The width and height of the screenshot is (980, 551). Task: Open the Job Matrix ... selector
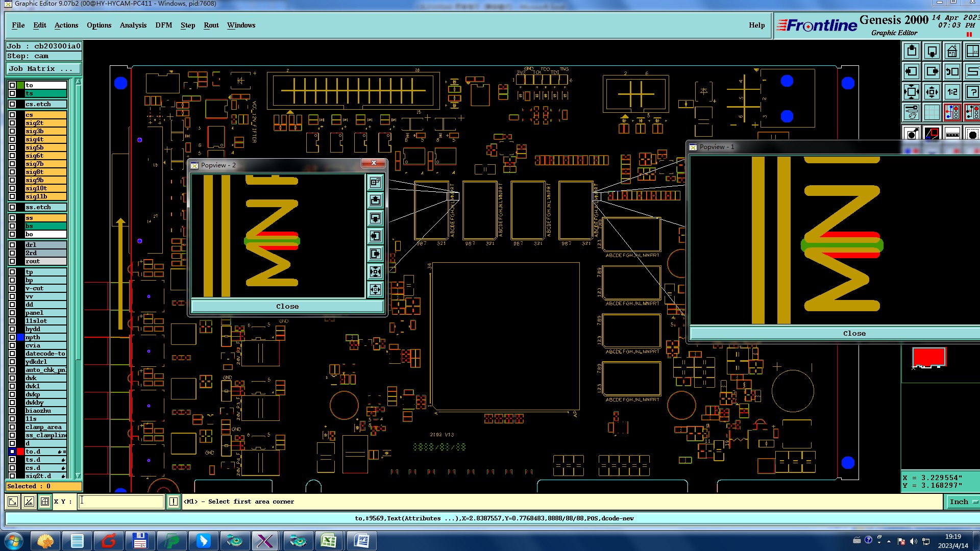[43, 68]
